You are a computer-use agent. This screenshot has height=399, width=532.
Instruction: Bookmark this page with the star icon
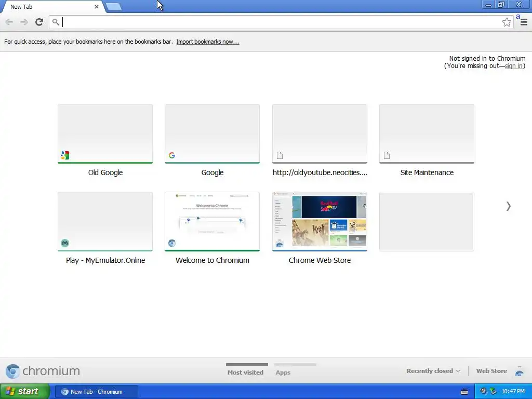(507, 22)
